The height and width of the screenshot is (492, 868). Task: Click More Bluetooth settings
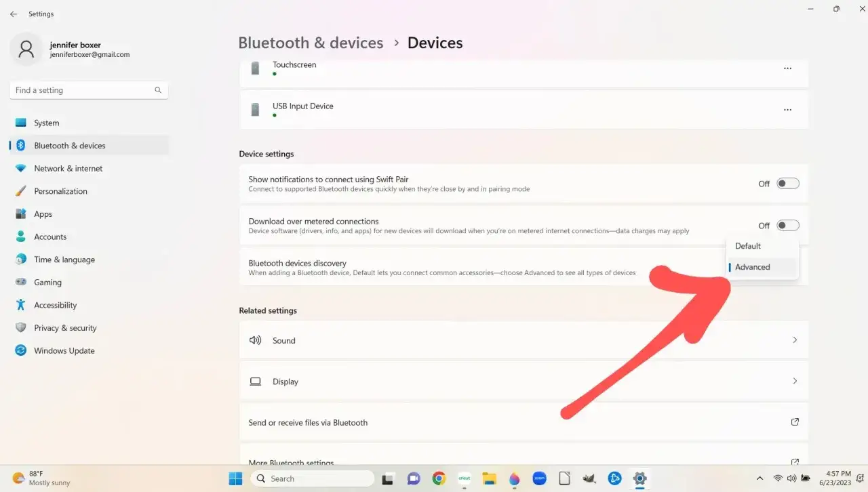coord(292,462)
